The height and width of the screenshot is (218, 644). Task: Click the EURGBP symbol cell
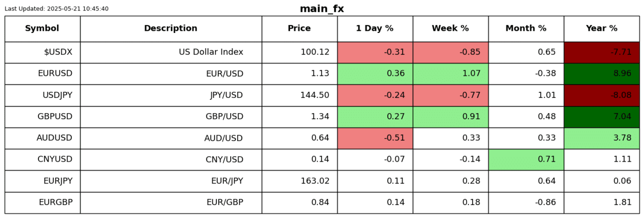pyautogui.click(x=55, y=203)
